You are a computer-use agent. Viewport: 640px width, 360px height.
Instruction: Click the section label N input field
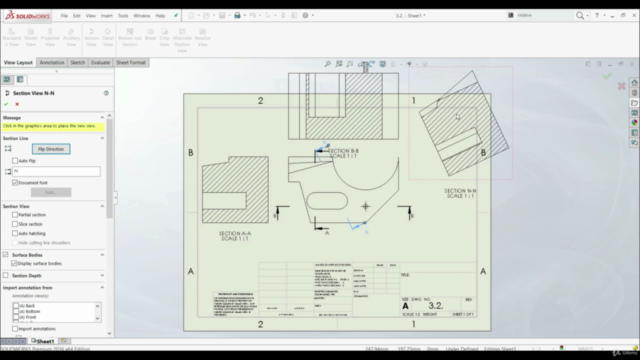pyautogui.click(x=56, y=171)
